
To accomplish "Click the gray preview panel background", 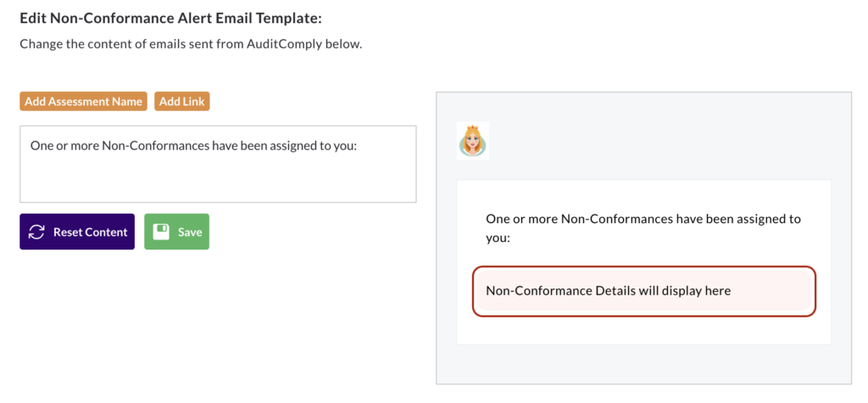I will (644, 364).
